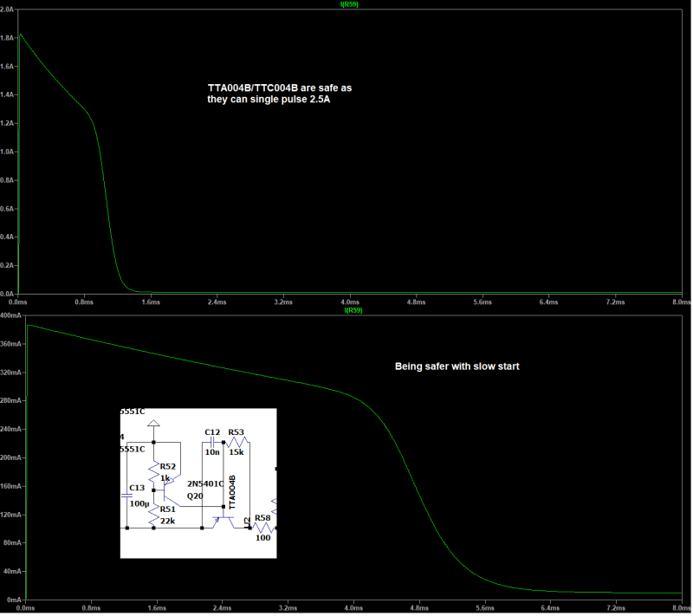The image size is (693, 616).
Task: Select resistor label R58 in the schematic
Action: [x=262, y=518]
